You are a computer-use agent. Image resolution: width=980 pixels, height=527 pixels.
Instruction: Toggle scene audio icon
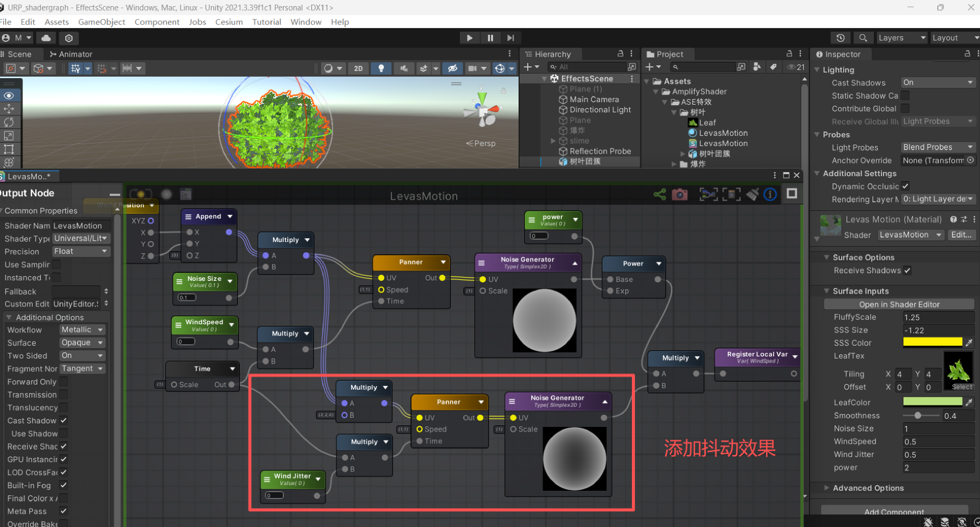click(404, 68)
